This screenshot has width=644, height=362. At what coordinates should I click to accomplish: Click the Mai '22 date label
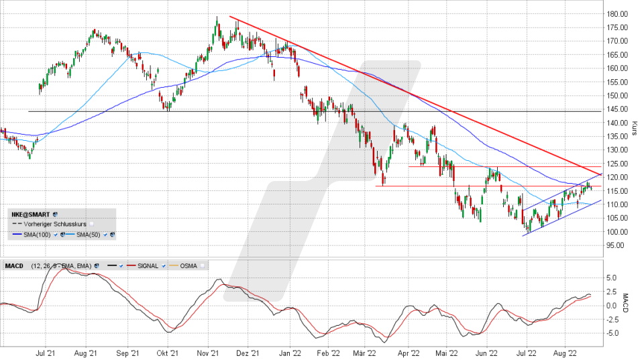click(x=447, y=353)
